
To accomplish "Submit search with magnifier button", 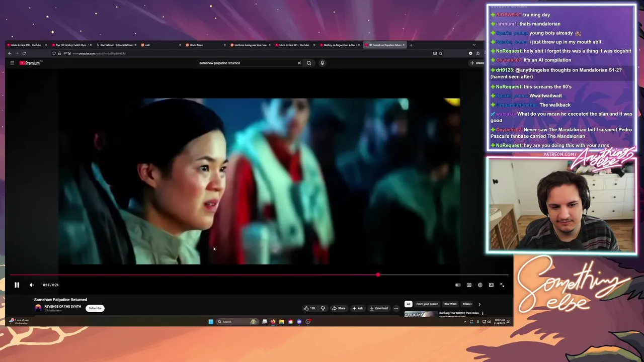I will 309,63.
